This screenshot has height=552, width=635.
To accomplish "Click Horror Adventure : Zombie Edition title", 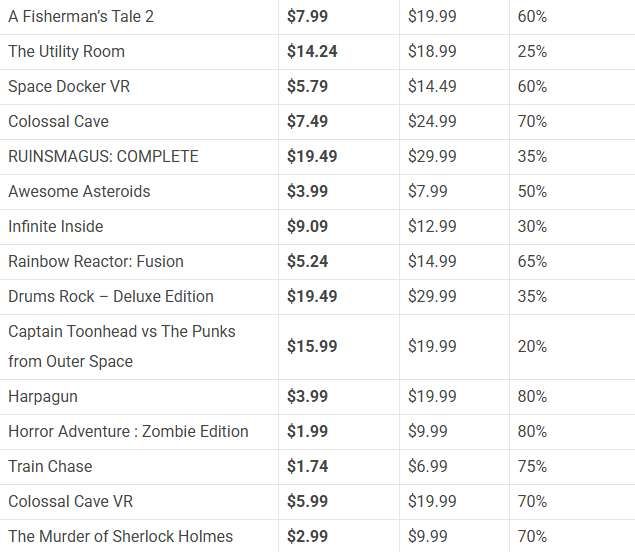I will 128,432.
